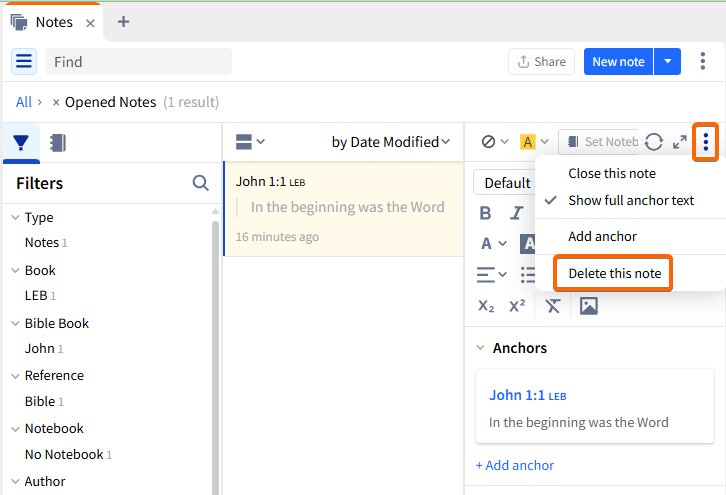
Task: Switch to the Filters funnel tab
Action: (21, 143)
